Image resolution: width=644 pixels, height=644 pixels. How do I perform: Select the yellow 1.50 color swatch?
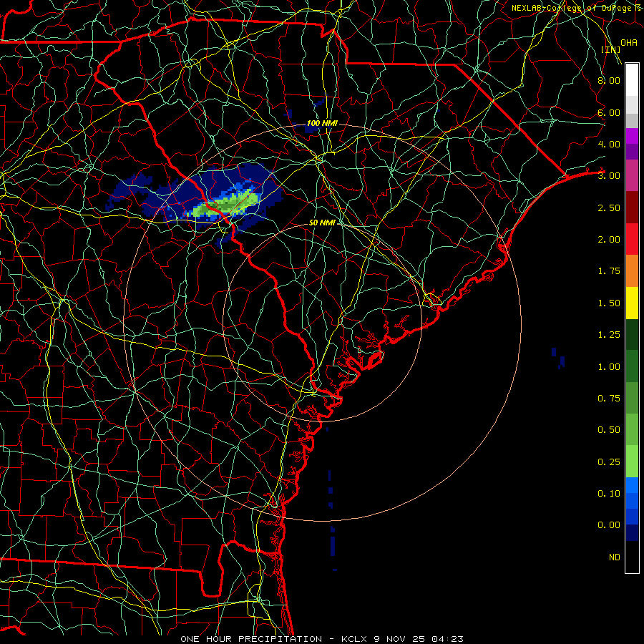[632, 303]
